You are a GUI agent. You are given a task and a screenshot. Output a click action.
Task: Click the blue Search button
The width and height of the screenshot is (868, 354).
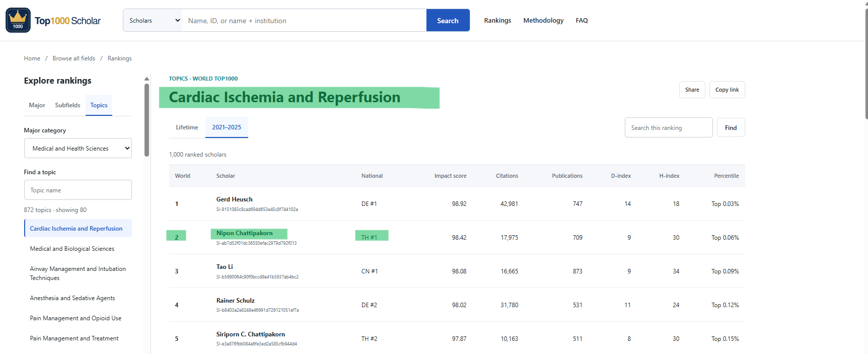[x=448, y=21]
